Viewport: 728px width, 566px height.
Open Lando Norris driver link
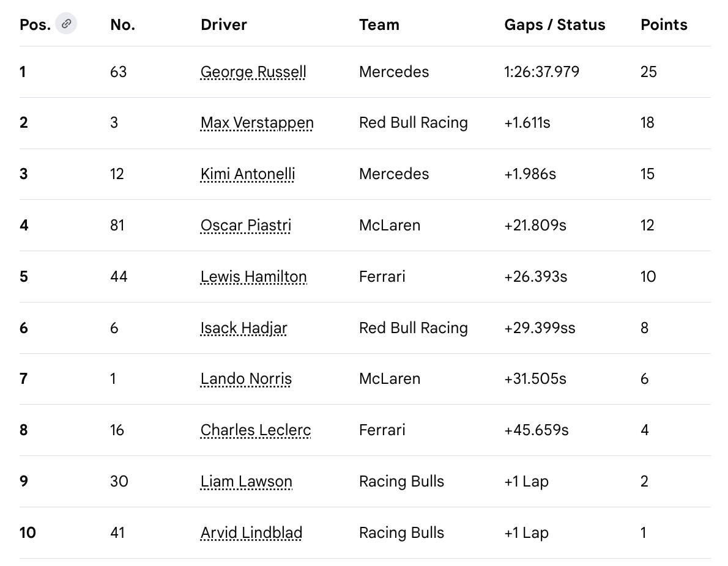[246, 379]
